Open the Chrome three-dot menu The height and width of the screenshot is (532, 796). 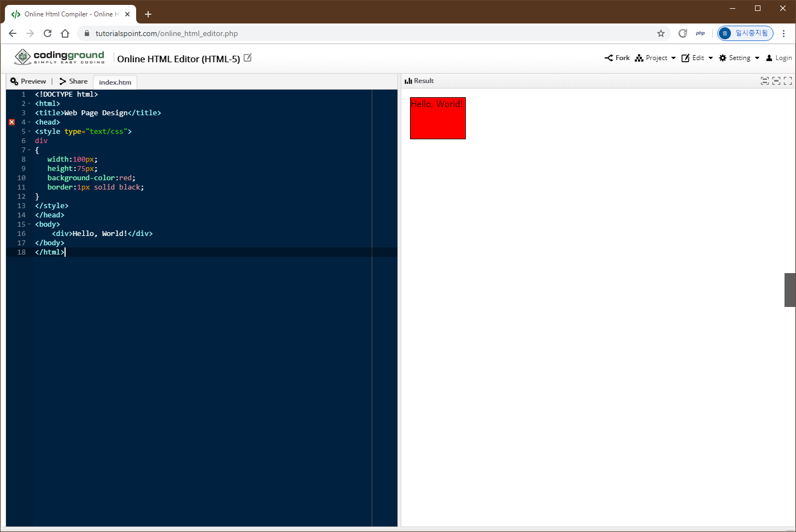click(x=784, y=33)
